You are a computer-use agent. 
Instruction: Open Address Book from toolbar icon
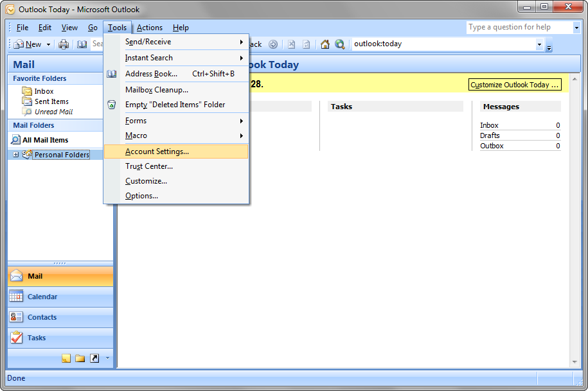[x=82, y=44]
